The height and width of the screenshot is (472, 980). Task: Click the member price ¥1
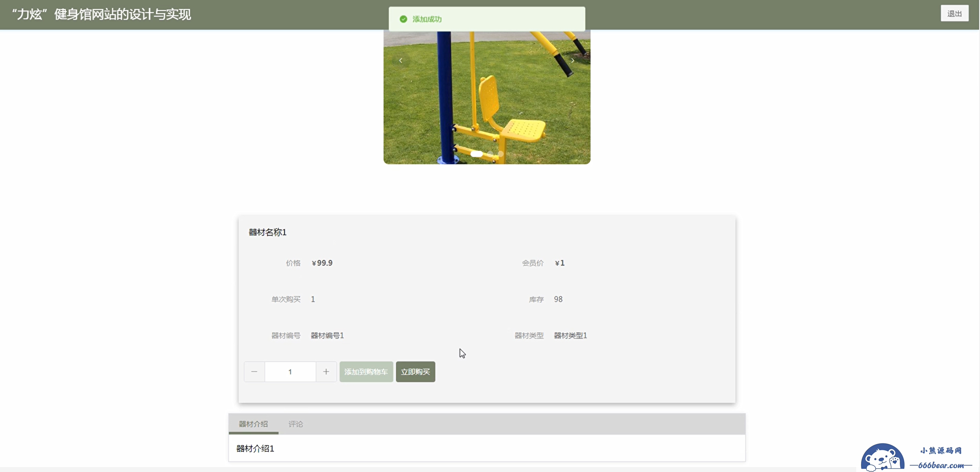560,263
